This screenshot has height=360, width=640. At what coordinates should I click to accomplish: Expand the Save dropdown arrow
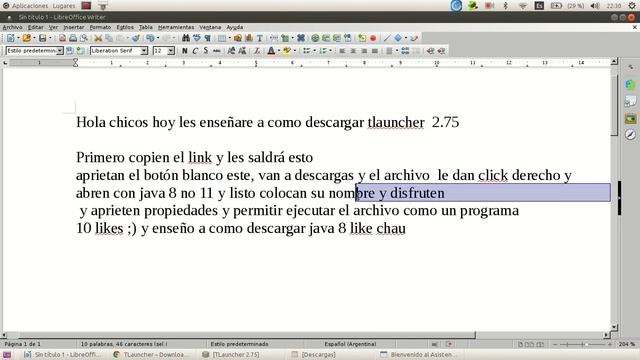point(50,38)
